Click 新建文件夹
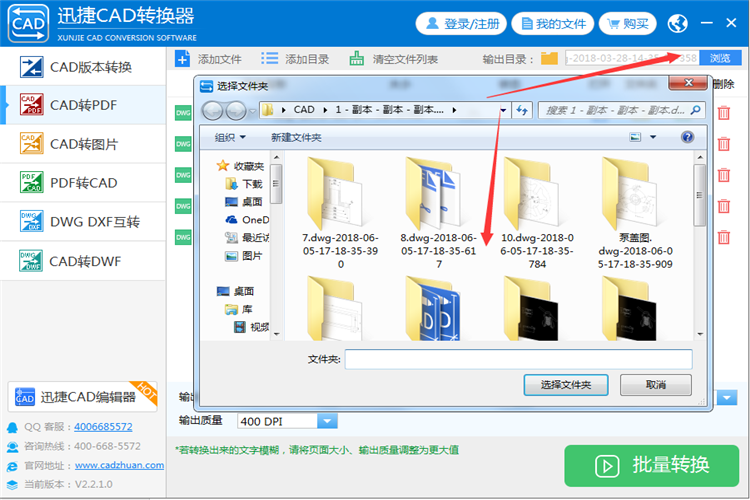Image resolution: width=750 pixels, height=500 pixels. click(x=296, y=138)
